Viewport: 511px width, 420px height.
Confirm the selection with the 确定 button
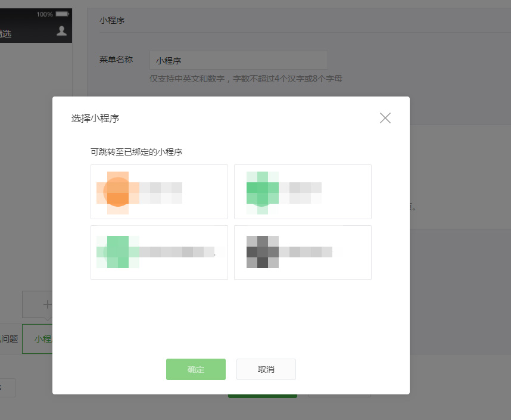tap(196, 369)
